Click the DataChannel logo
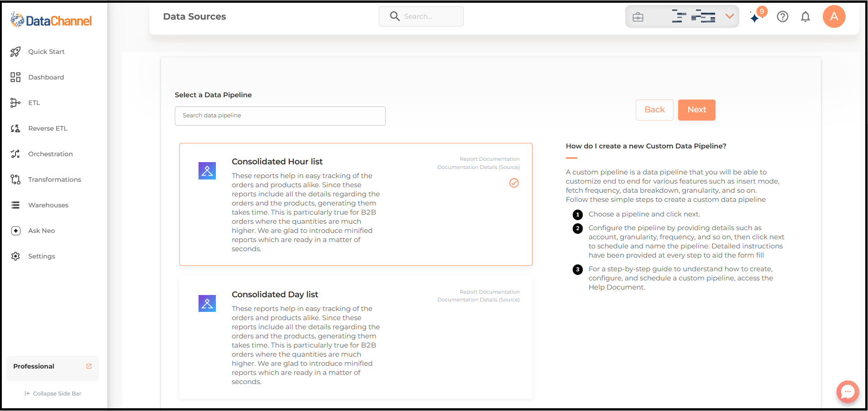Screen dimensions: 868x411 point(51,20)
